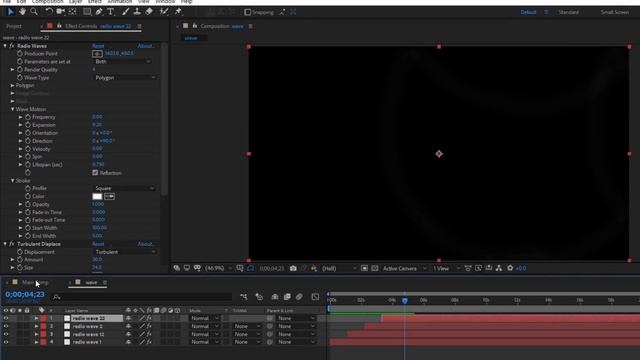The width and height of the screenshot is (640, 360).
Task: Toggle hide shy layers in timeline
Action: point(275,297)
